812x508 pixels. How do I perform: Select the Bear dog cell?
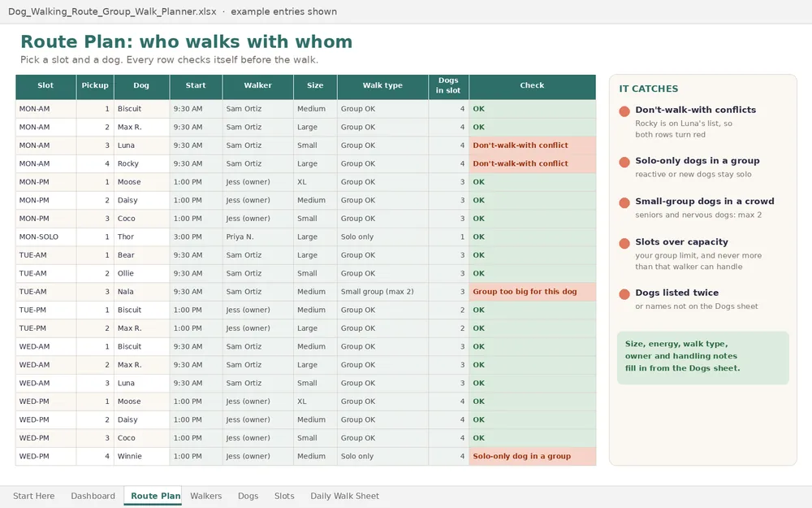(x=141, y=255)
